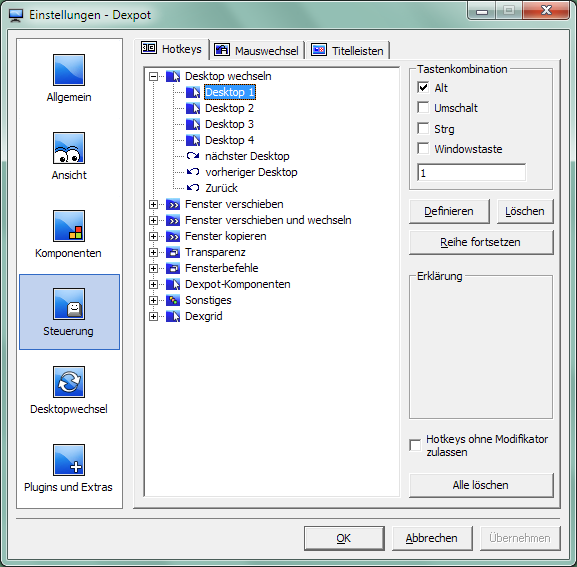Expand the Dexpot-Komponenten node
This screenshot has width=577, height=567.
click(153, 284)
